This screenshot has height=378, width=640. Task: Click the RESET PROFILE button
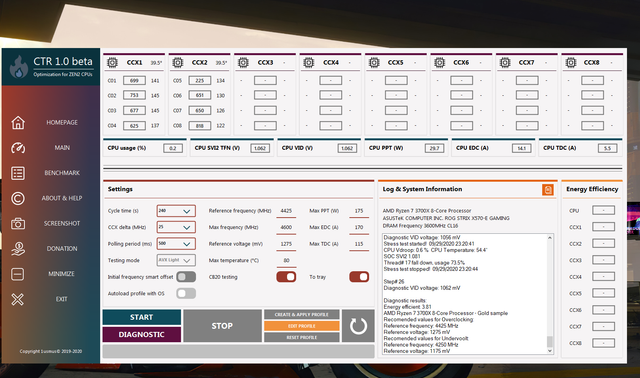302,337
